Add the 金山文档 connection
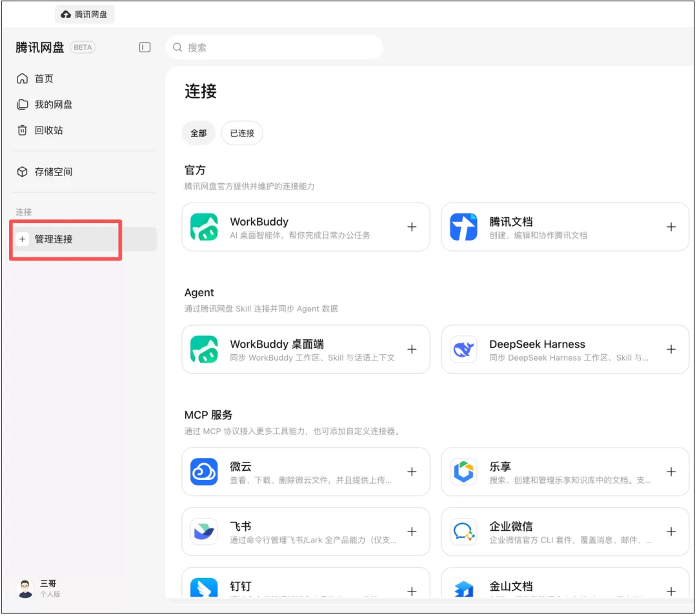The width and height of the screenshot is (697, 616). pos(672,592)
